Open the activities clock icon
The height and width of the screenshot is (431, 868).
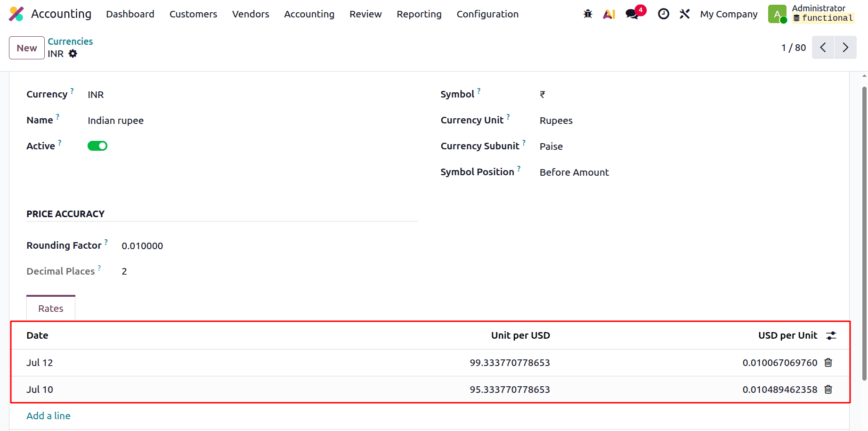point(663,14)
